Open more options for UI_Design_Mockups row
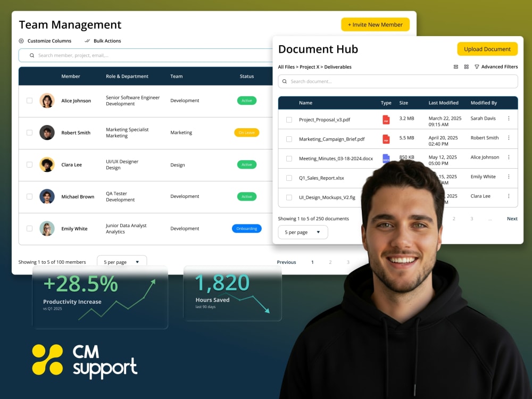 click(509, 196)
